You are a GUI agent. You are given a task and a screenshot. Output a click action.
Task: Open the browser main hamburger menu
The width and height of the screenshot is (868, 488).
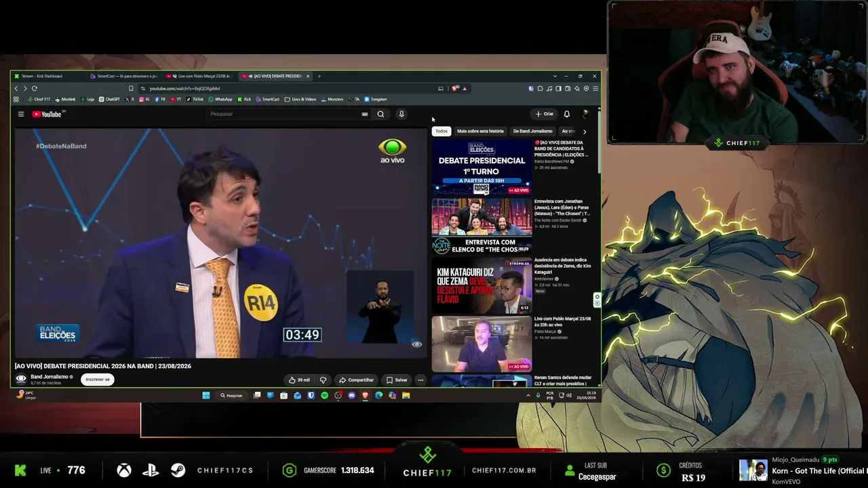[x=595, y=88]
